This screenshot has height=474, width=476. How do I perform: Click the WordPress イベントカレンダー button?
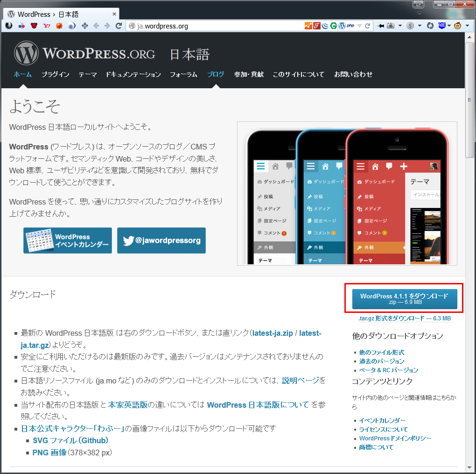(x=68, y=241)
